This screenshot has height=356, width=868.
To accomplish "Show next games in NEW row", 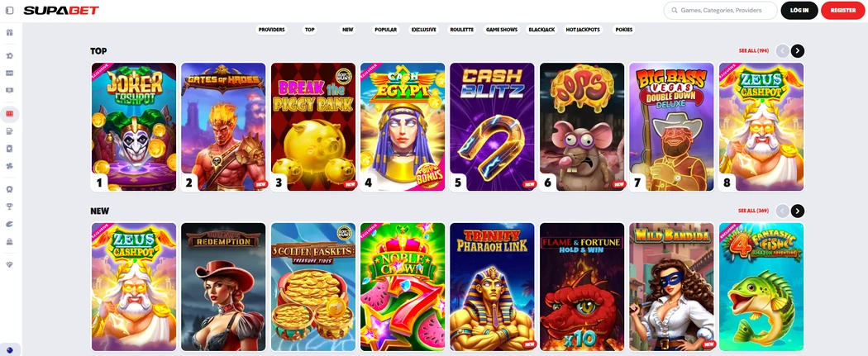I will pos(797,211).
